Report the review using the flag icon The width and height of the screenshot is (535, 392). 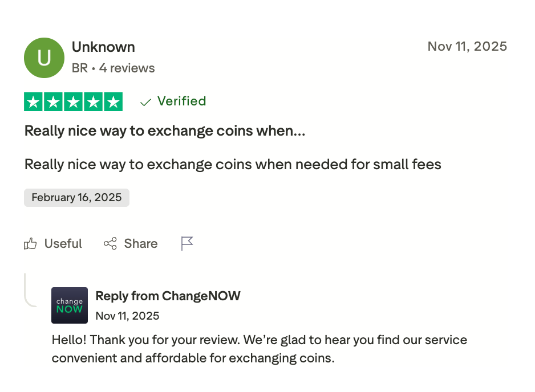click(186, 243)
